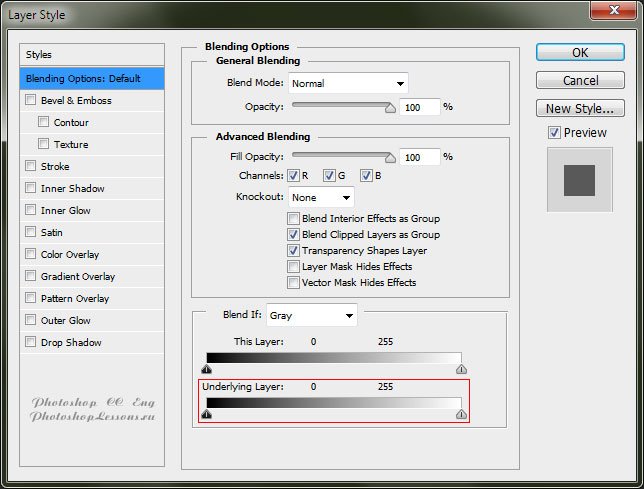
Task: Click the gray style preview thumbnail
Action: (x=578, y=181)
